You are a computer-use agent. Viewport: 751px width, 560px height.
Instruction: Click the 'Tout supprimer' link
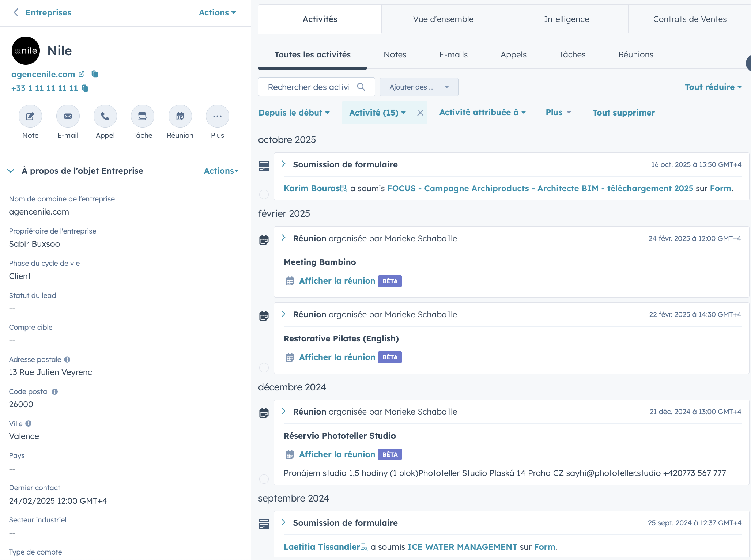pos(623,113)
